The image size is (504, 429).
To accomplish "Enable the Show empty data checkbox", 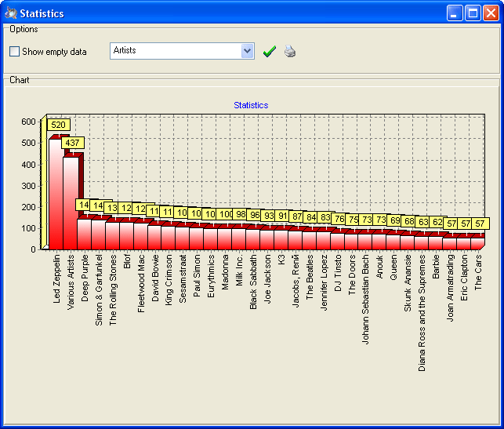I will (14, 52).
